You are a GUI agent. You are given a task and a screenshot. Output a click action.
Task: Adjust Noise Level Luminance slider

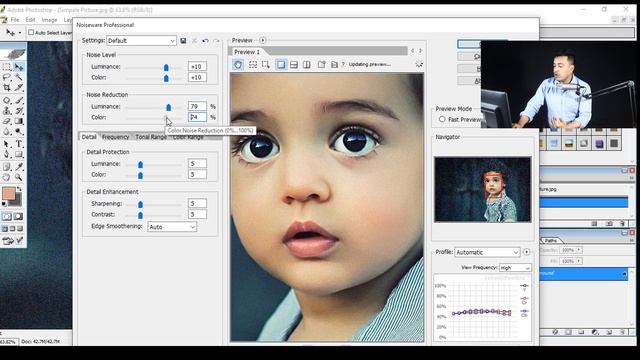tap(166, 67)
